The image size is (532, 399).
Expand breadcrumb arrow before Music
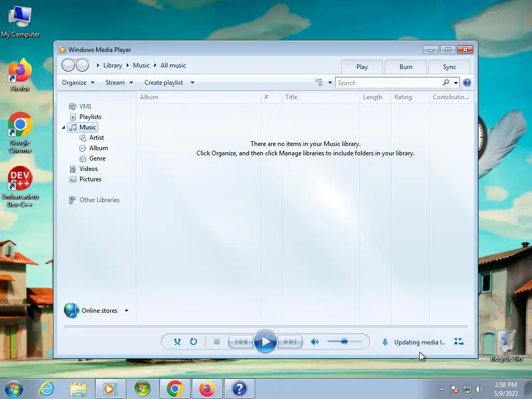(128, 65)
